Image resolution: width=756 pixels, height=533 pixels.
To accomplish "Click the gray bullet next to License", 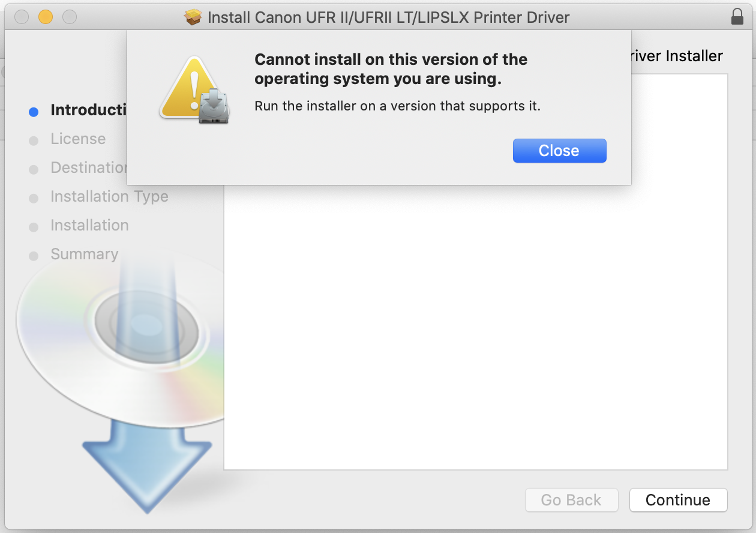I will [34, 140].
